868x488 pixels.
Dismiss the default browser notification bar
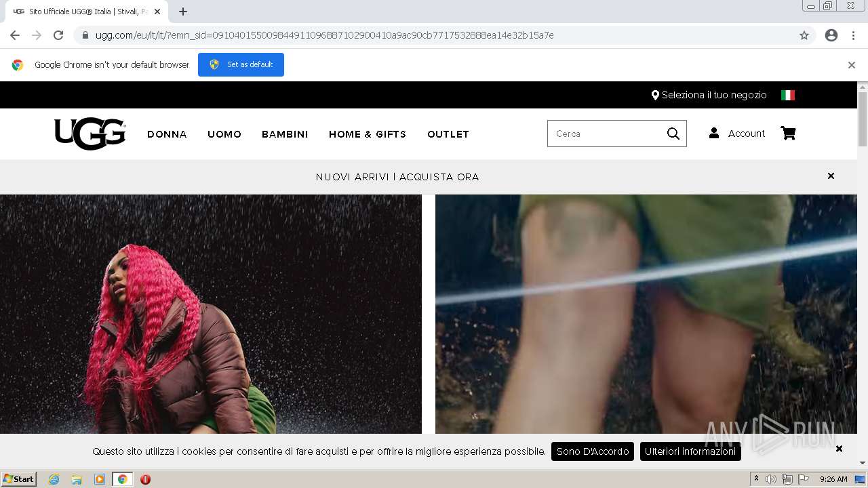(x=852, y=65)
